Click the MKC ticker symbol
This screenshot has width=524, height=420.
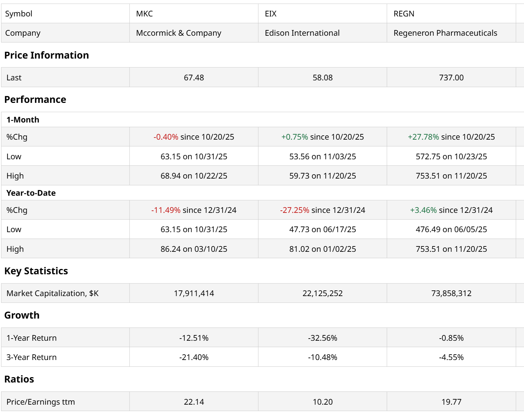(144, 14)
